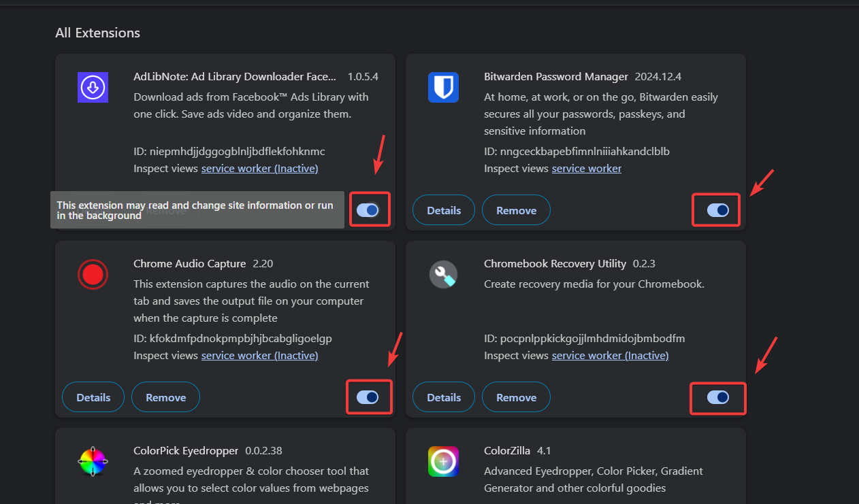Open Chromebook Recovery Utility service worker link
The width and height of the screenshot is (859, 504).
tap(610, 355)
